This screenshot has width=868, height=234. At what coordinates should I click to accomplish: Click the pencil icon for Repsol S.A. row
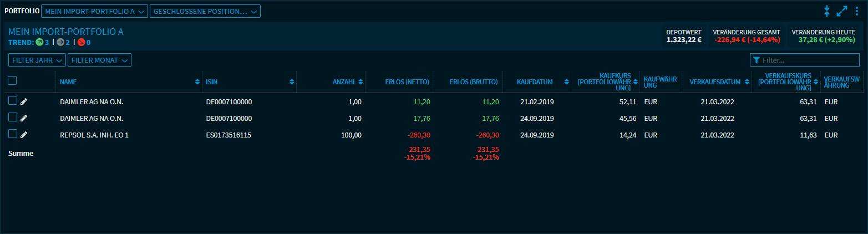24,135
